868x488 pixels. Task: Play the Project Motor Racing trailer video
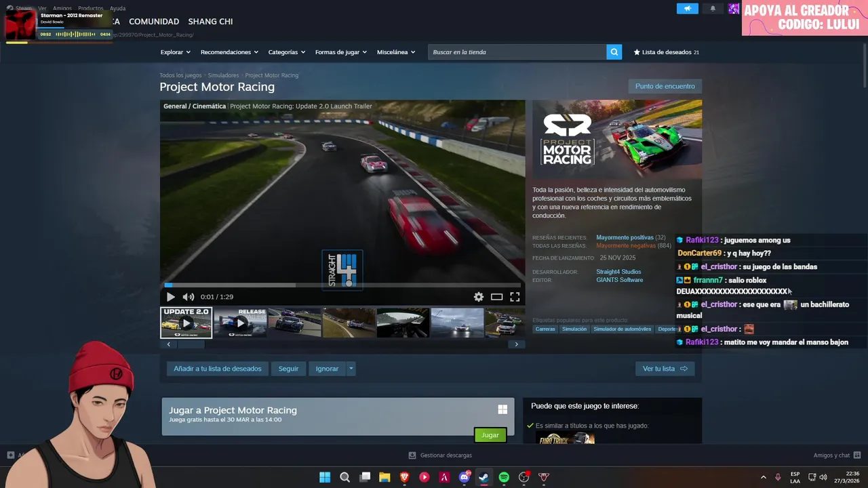click(x=170, y=297)
